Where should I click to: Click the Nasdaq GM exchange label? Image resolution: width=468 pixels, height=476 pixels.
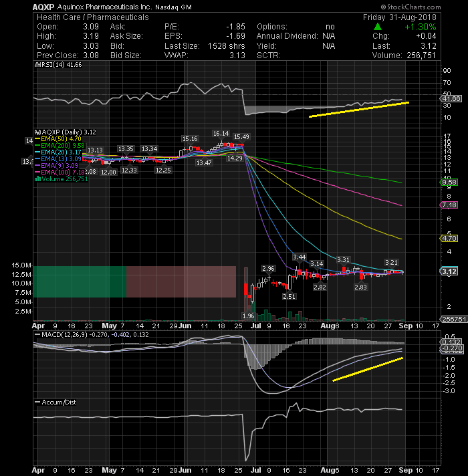pos(174,7)
